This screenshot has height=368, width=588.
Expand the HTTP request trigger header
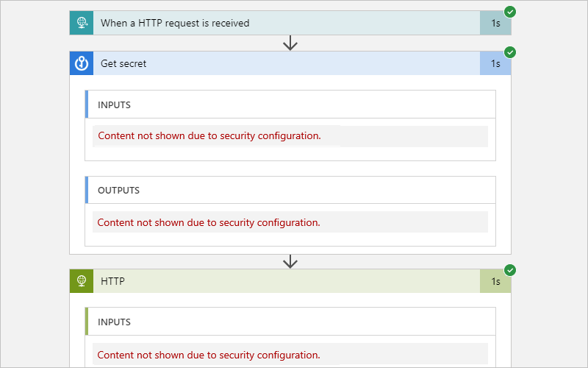pyautogui.click(x=287, y=23)
